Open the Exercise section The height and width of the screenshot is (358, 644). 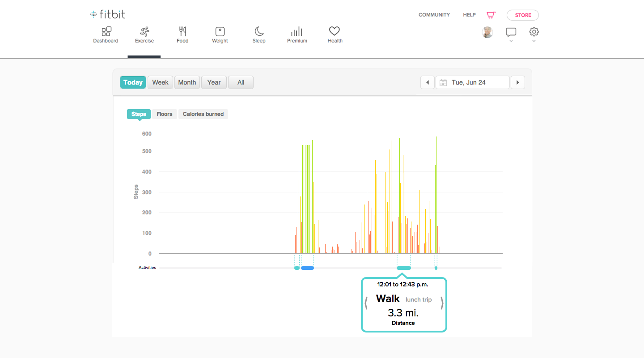point(144,35)
